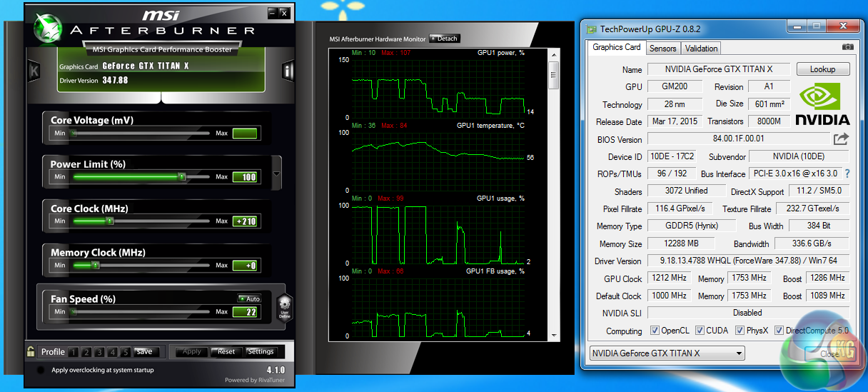The width and height of the screenshot is (868, 392).
Task: Click the NVIDIA logo in GPU-Z
Action: pos(822,104)
